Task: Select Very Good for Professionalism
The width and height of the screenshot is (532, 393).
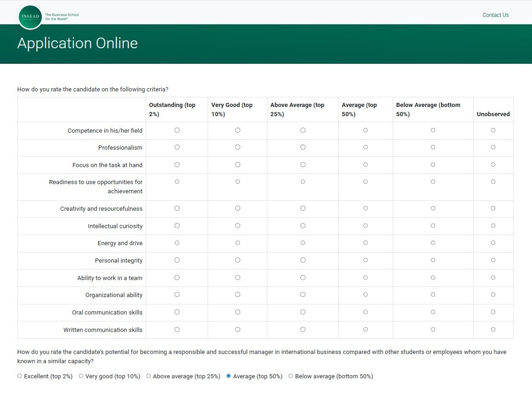Action: click(238, 147)
